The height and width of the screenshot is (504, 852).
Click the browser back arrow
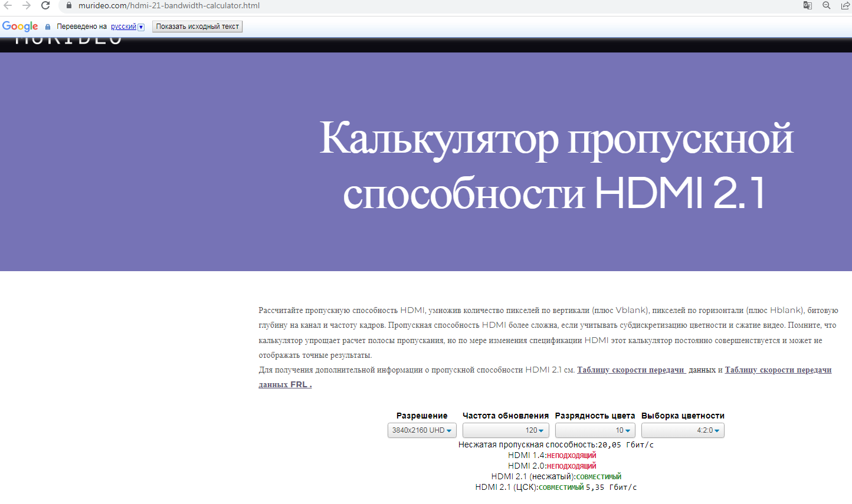[x=8, y=5]
